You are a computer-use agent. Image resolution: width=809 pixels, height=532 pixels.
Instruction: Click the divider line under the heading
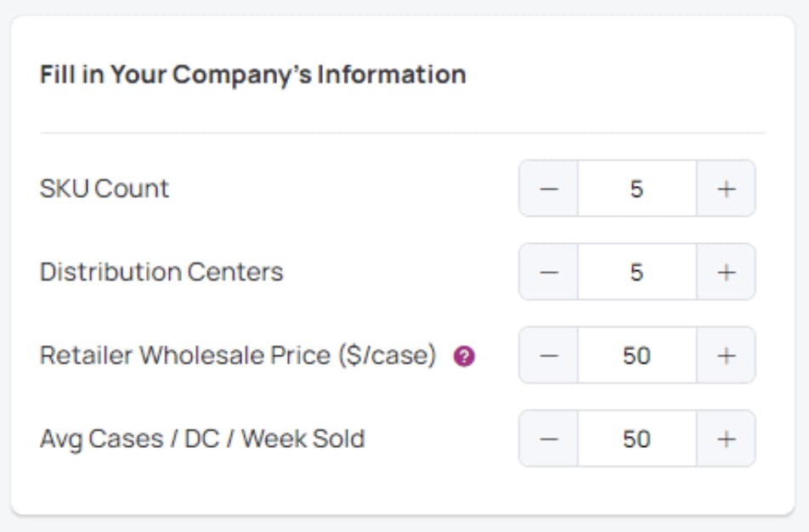(402, 133)
